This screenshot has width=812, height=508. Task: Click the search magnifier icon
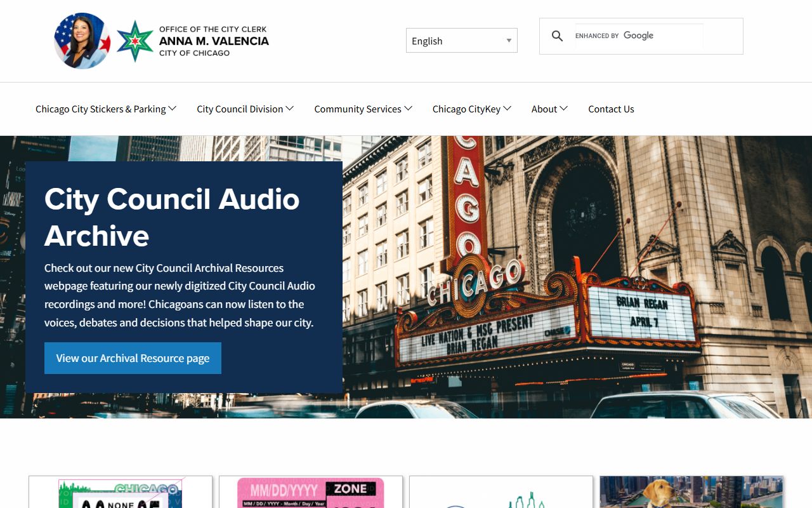(x=557, y=36)
